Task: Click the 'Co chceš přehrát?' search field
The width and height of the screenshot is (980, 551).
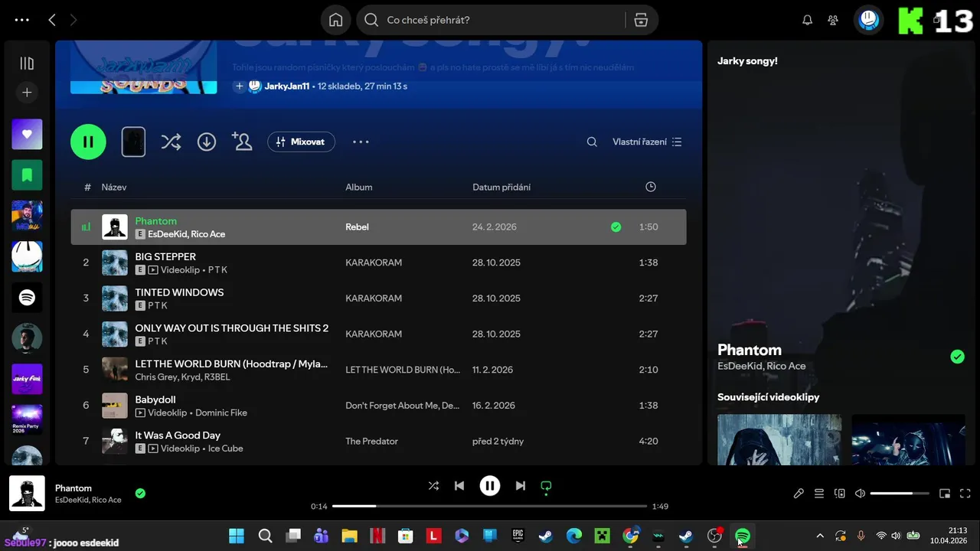Action: tap(491, 21)
